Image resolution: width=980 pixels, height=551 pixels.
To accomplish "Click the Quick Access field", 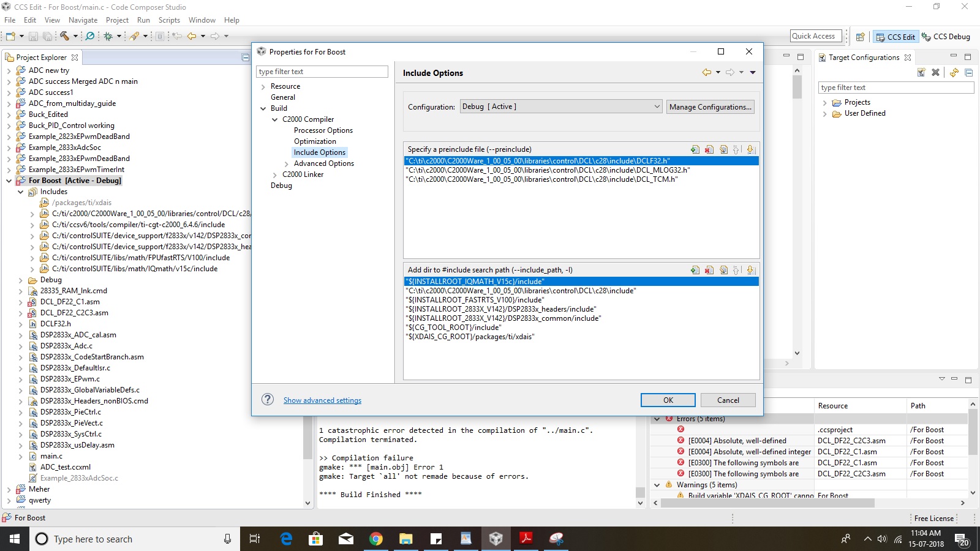I will (x=816, y=36).
